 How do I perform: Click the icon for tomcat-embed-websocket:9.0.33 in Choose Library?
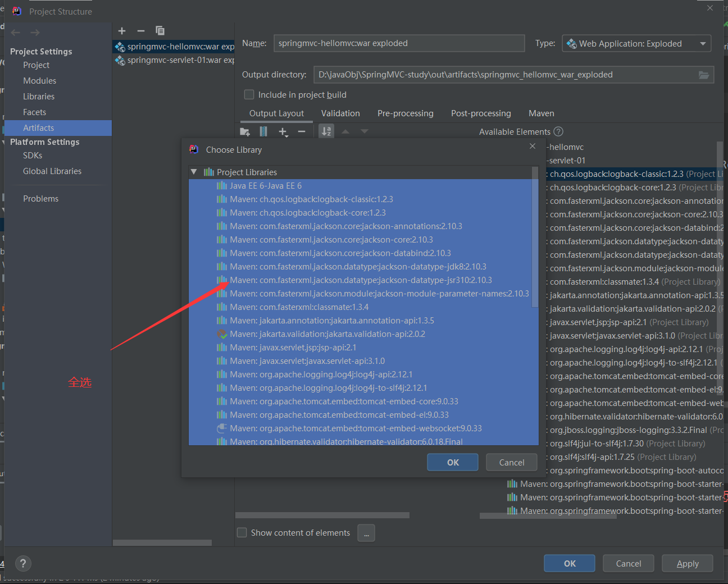pos(222,428)
